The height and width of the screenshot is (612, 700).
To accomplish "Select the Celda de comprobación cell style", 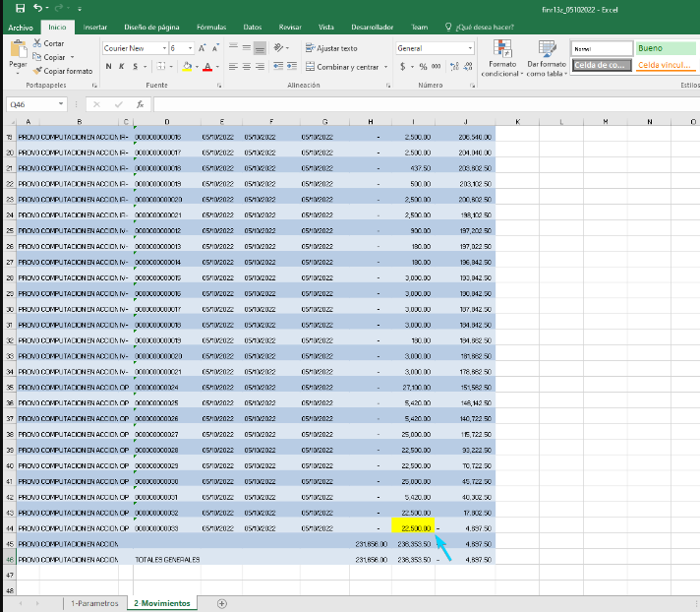I will [x=602, y=65].
